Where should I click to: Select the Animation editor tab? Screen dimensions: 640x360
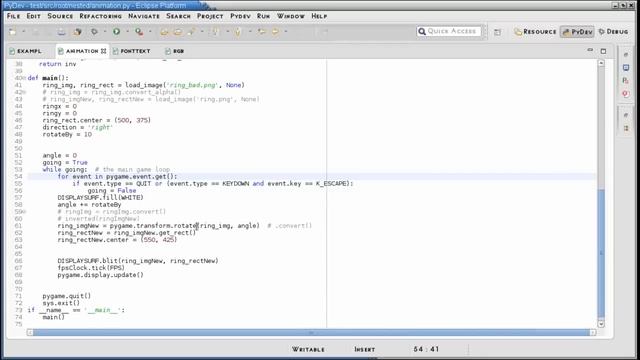pyautogui.click(x=82, y=51)
